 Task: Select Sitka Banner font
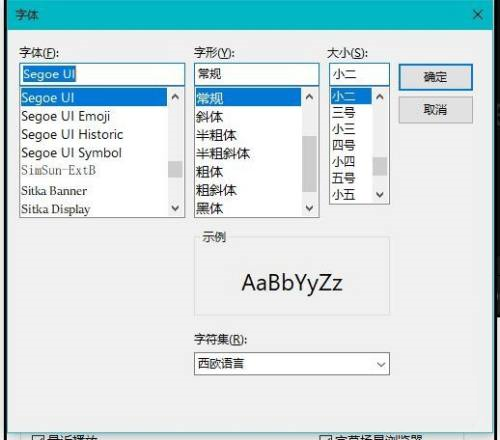click(x=94, y=191)
